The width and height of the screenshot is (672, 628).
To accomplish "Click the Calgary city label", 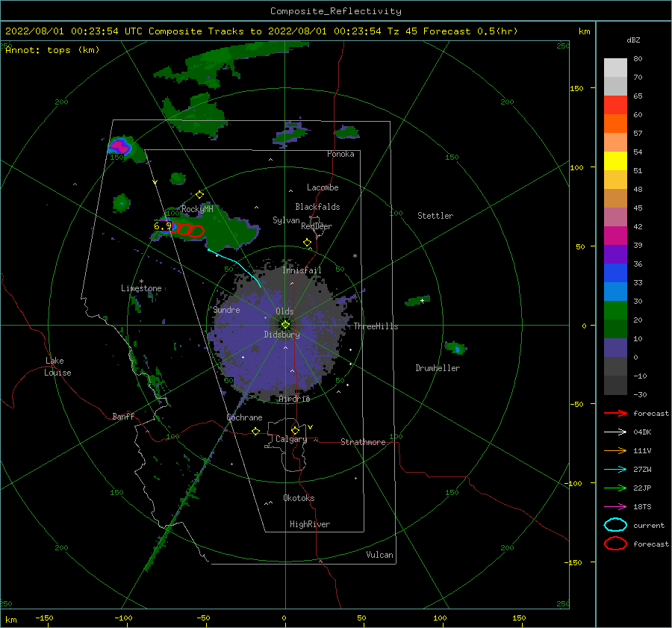I will (291, 439).
